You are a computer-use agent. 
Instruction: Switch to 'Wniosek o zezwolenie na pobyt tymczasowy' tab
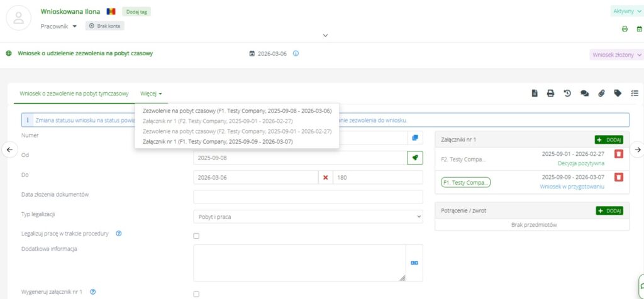(x=74, y=94)
